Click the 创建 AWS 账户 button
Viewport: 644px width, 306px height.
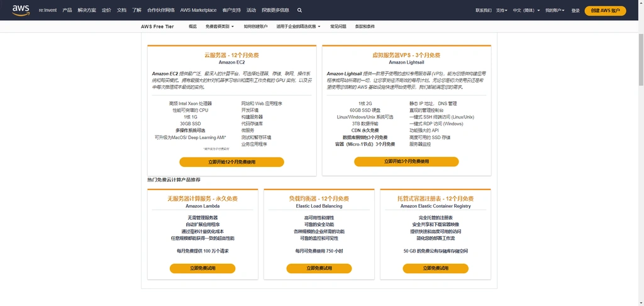pos(606,11)
